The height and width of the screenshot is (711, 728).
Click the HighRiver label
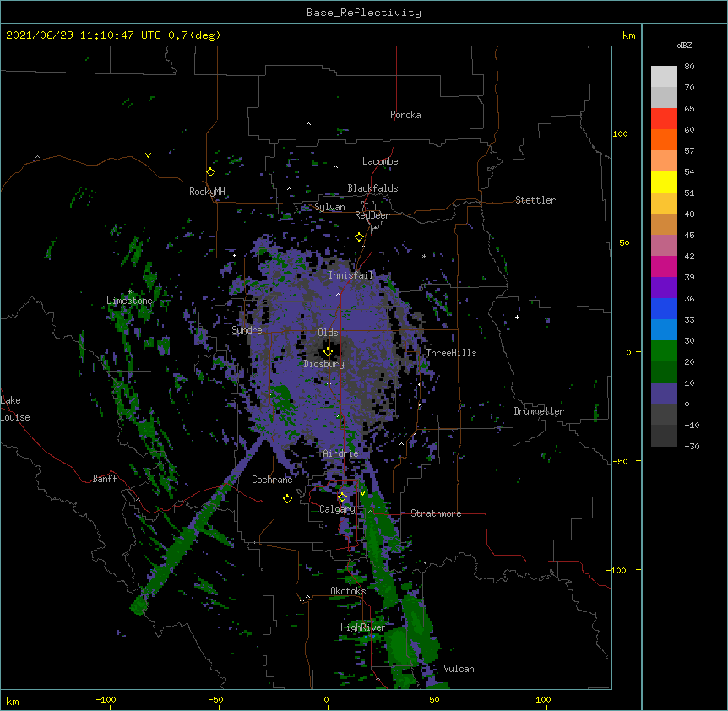point(363,627)
